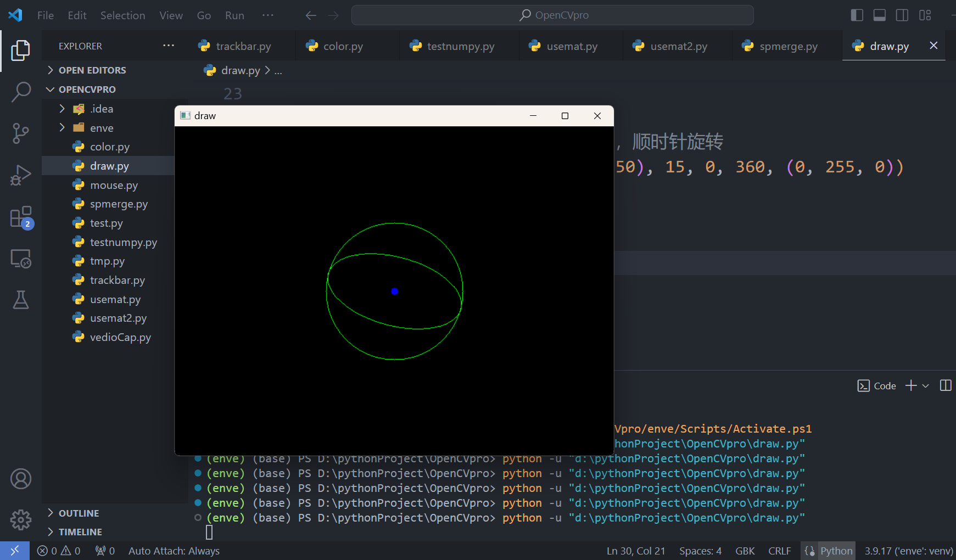This screenshot has width=956, height=560.
Task: Select the Code terminal entry
Action: coord(876,386)
